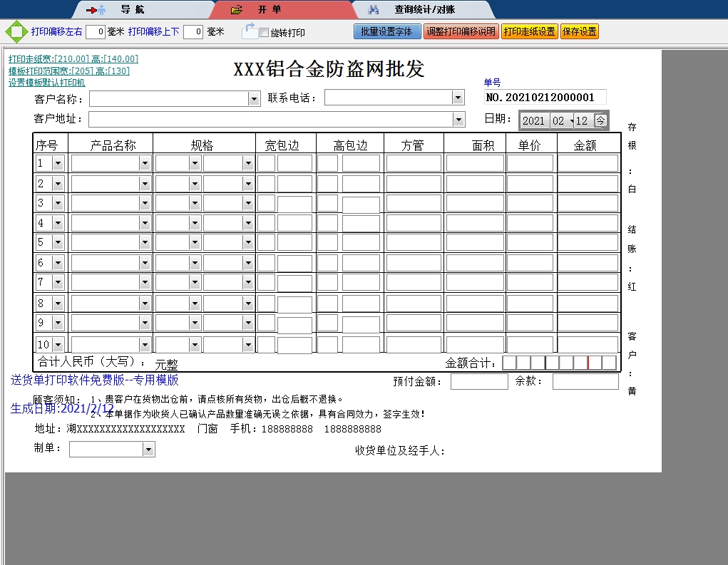
Task: Open the 制单 dropdown
Action: tap(148, 450)
